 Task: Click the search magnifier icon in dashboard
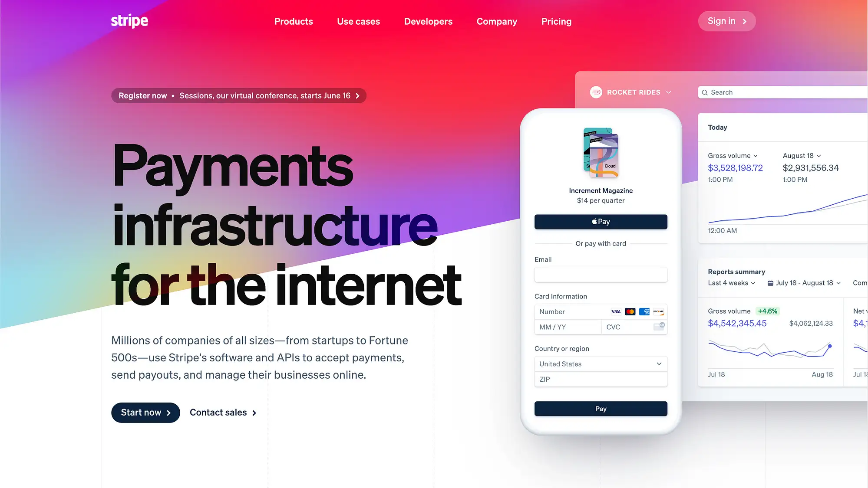pos(705,92)
